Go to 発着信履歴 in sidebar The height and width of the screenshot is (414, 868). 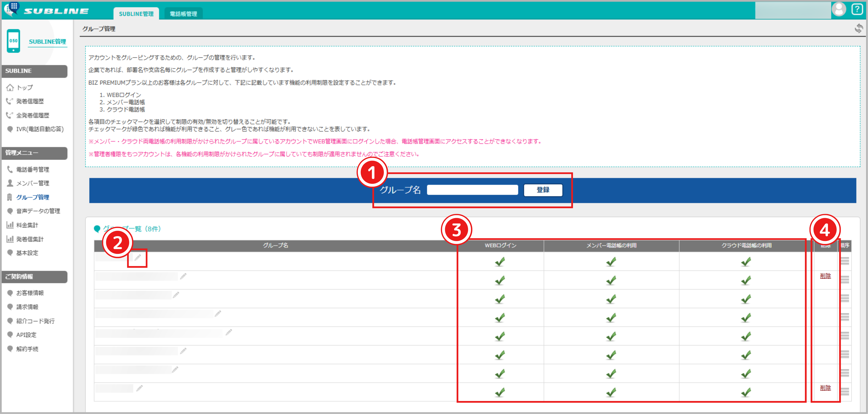(30, 101)
